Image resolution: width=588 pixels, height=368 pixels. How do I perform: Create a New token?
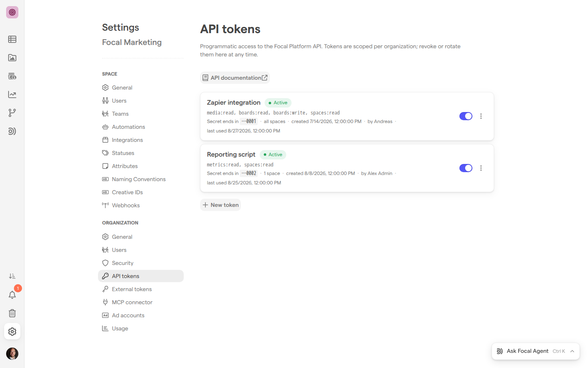pyautogui.click(x=220, y=205)
